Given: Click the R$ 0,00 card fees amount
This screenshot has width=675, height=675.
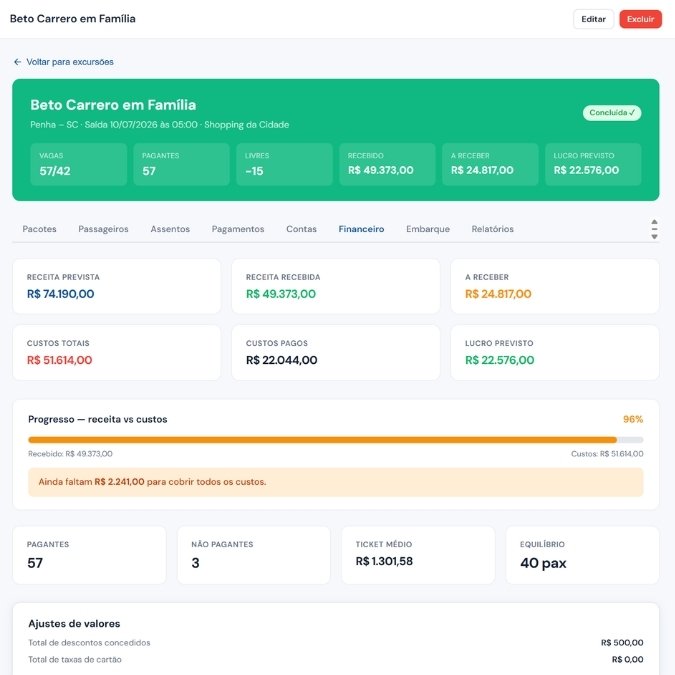Looking at the screenshot, I should [627, 660].
